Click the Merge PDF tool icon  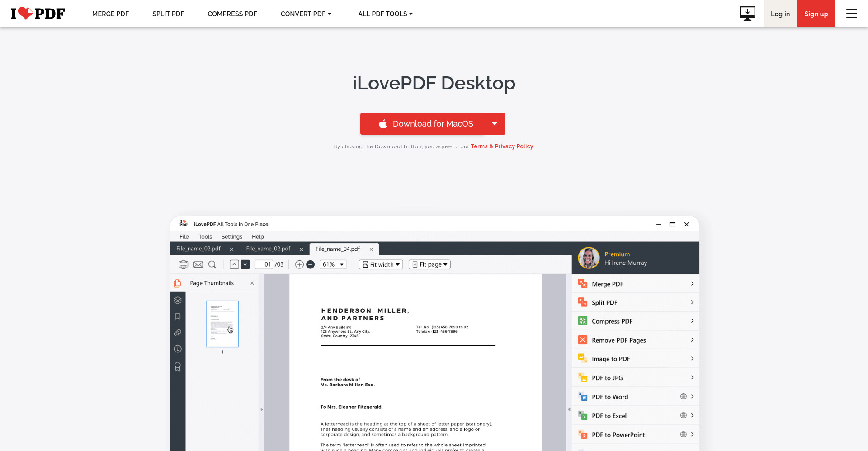pos(583,283)
